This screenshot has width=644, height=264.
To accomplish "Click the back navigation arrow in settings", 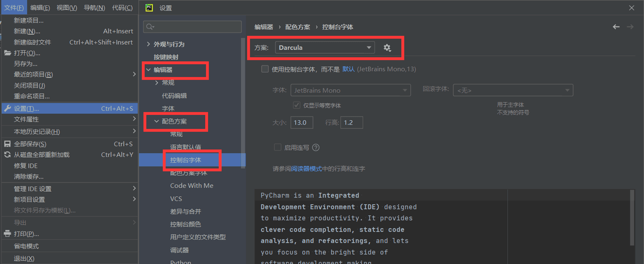I will [616, 27].
